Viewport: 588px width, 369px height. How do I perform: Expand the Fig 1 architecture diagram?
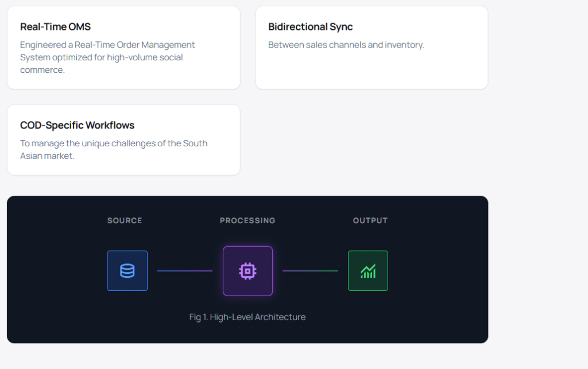[x=247, y=269]
